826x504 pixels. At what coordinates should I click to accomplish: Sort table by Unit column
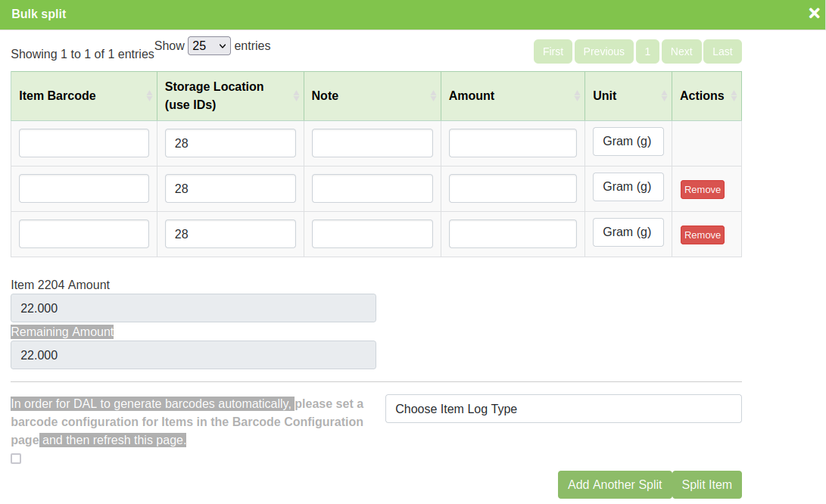pos(628,96)
